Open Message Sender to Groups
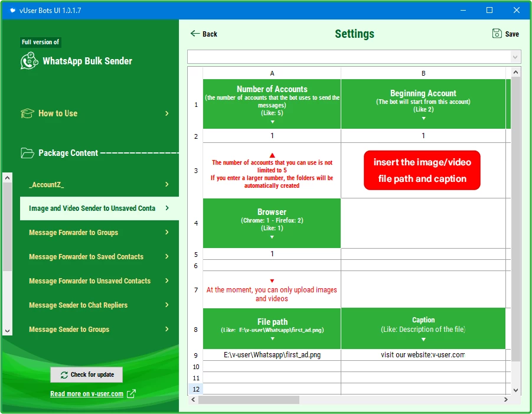Viewport: 532px width, 414px height. point(99,329)
